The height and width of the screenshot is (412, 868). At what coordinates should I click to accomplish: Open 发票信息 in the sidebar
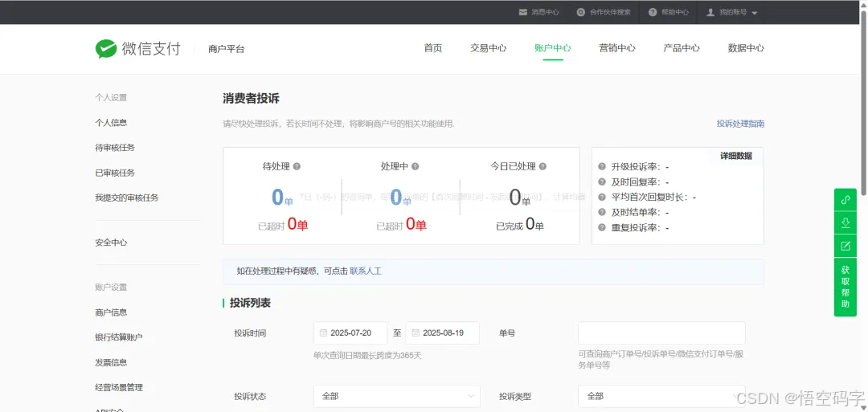pyautogui.click(x=111, y=362)
